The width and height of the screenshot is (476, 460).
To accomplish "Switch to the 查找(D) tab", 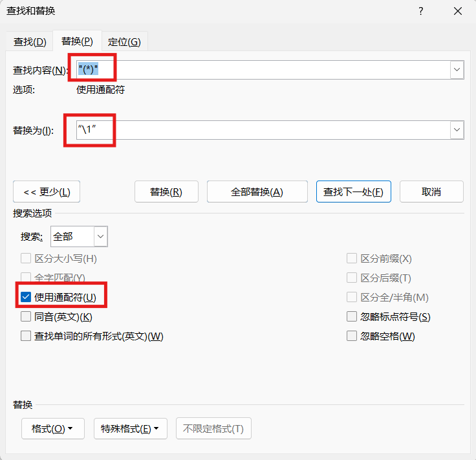I will click(x=30, y=41).
